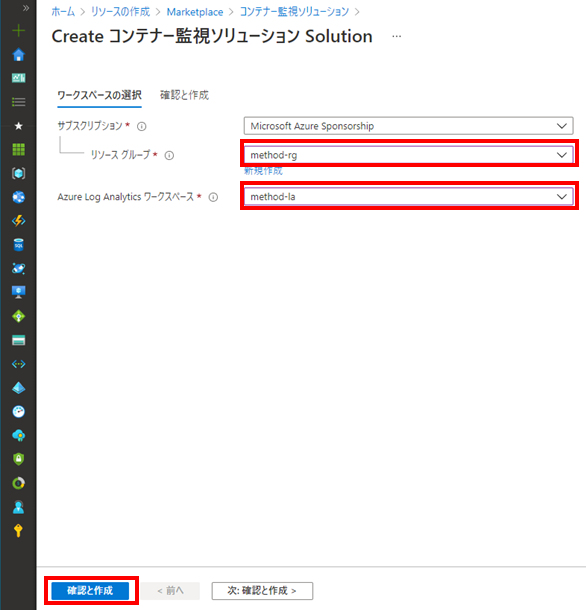Switch to ワークスペースの選択 tab
Viewport: 586px width, 610px height.
click(100, 95)
